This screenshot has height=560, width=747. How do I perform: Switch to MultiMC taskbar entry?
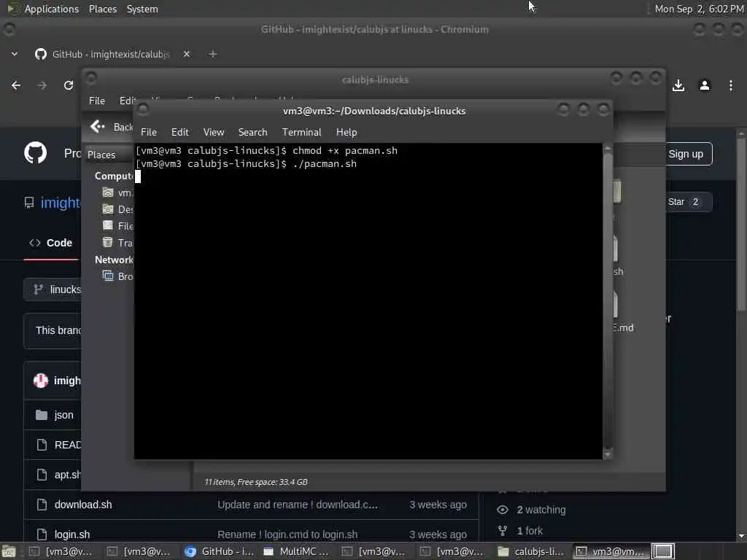pyautogui.click(x=298, y=551)
